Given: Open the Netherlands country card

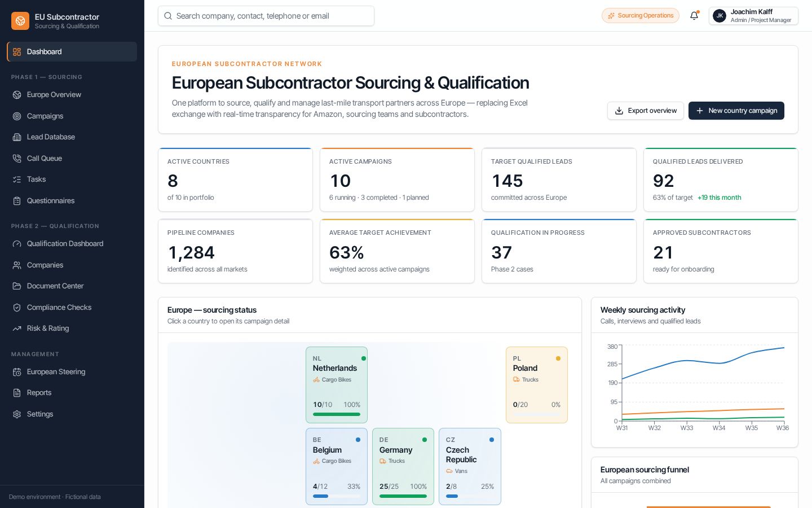Looking at the screenshot, I should (x=337, y=385).
